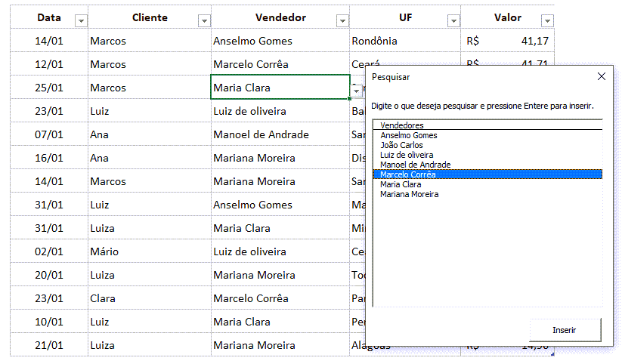This screenshot has width=622, height=364.
Task: Open the UF column filter dropdown
Action: pyautogui.click(x=453, y=21)
